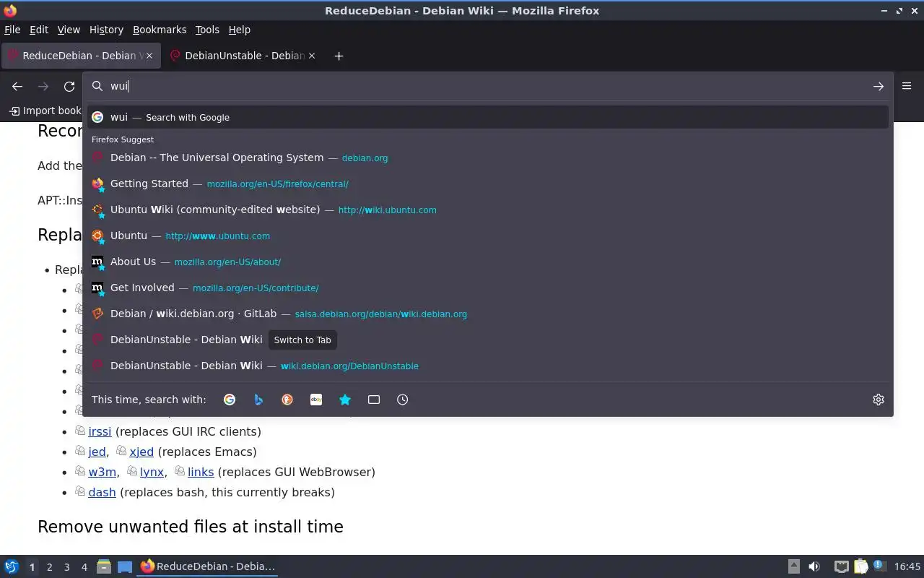Open the lynx package link
The width and height of the screenshot is (924, 578).
[x=152, y=472]
